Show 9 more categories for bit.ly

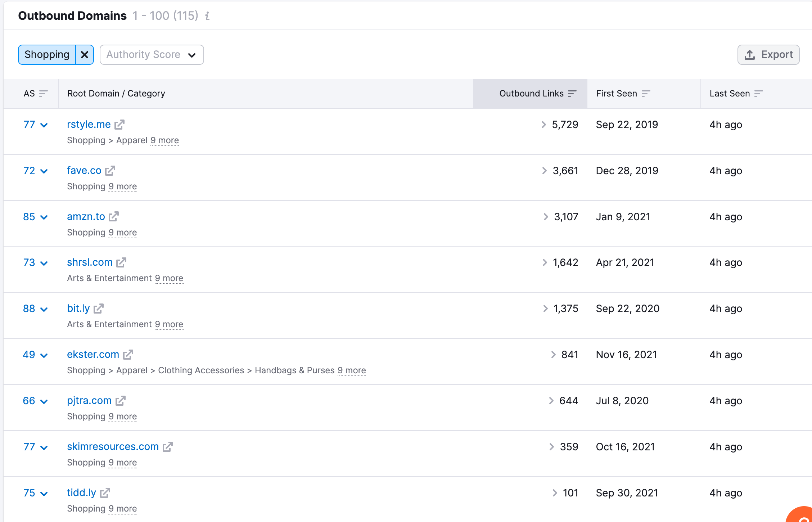coord(169,324)
